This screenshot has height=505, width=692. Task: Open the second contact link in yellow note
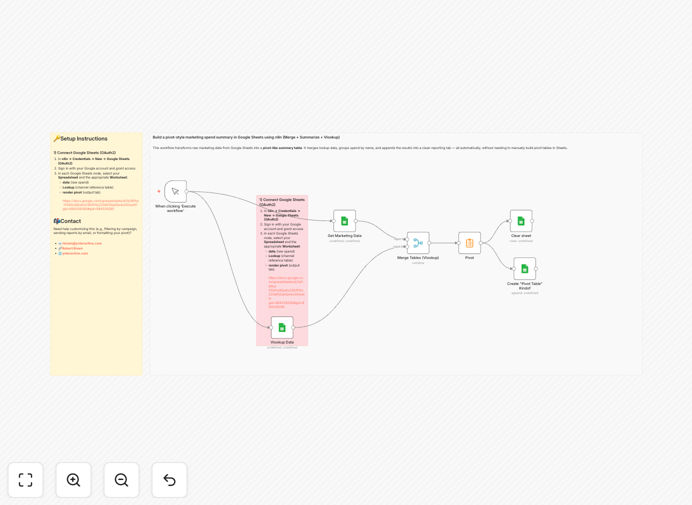click(x=72, y=249)
